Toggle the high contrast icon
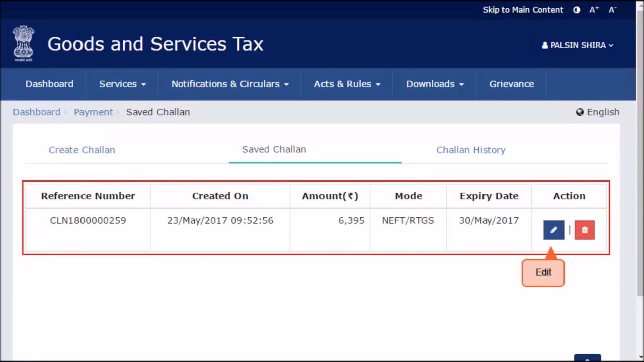This screenshot has height=362, width=644. (577, 10)
